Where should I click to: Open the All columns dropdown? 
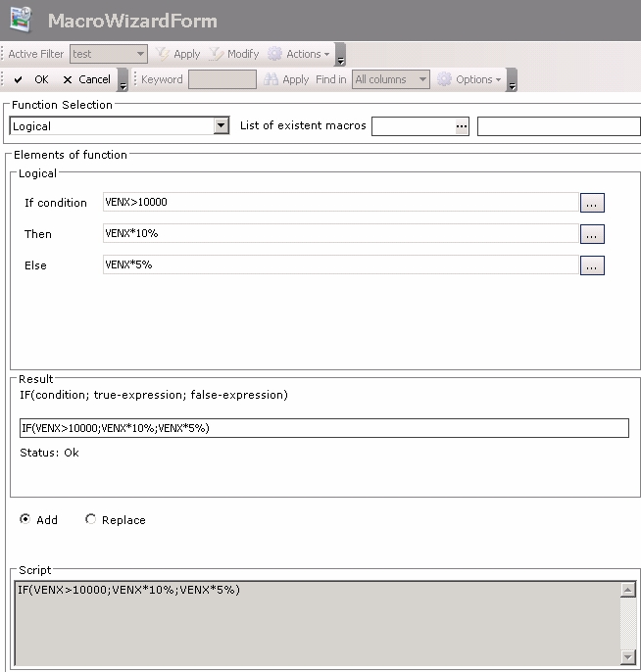(x=422, y=79)
